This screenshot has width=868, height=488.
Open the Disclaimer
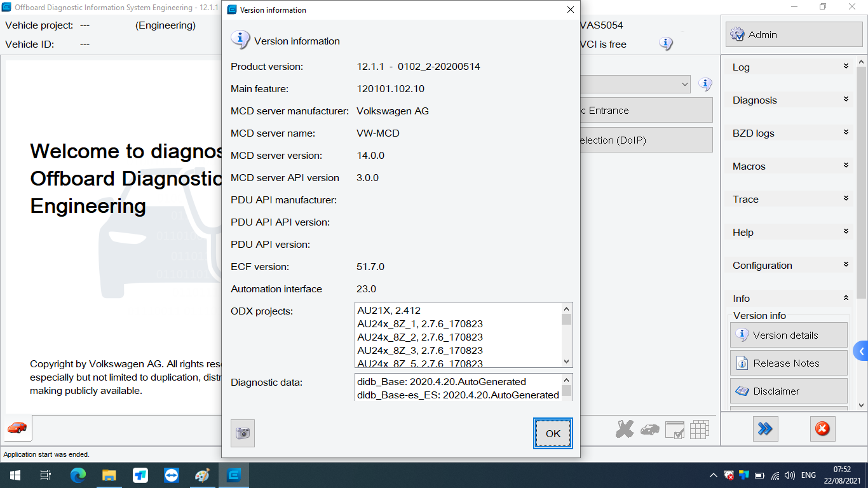(788, 391)
